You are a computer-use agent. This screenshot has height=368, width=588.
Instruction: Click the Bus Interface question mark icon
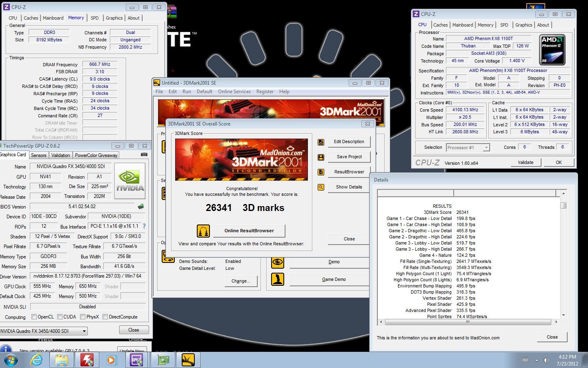(x=144, y=226)
